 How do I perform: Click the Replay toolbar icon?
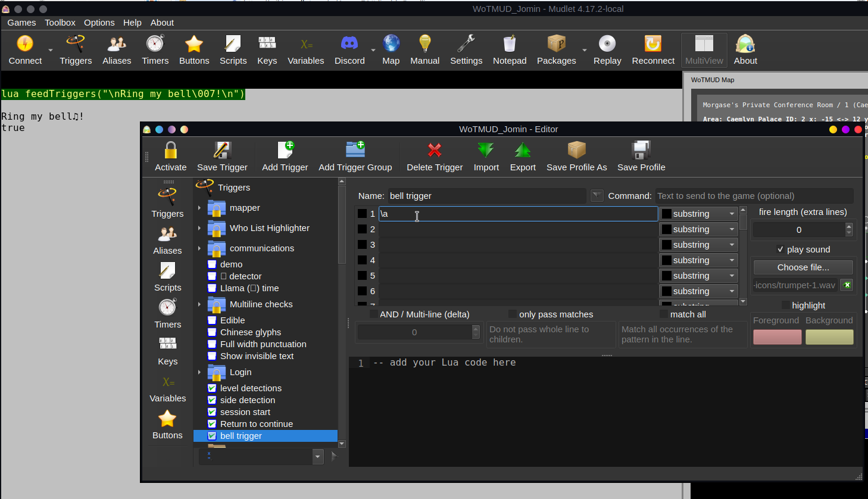coord(607,44)
